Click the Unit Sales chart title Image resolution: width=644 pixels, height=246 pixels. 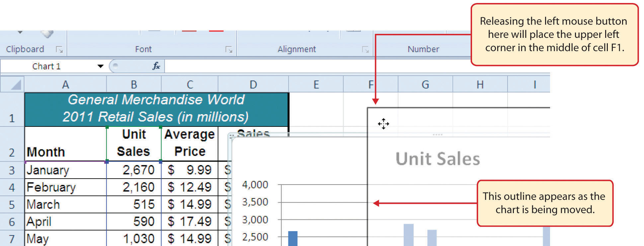pyautogui.click(x=438, y=159)
